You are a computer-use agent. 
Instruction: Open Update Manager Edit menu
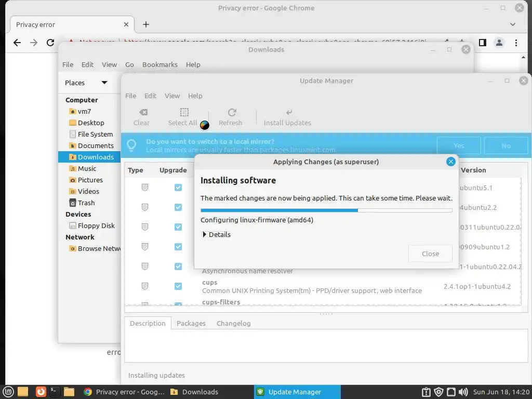150,96
